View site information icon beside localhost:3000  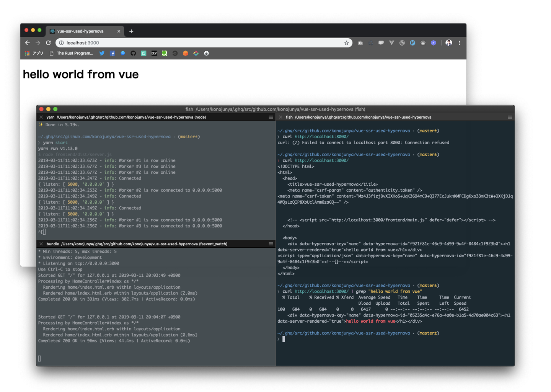pyautogui.click(x=61, y=43)
